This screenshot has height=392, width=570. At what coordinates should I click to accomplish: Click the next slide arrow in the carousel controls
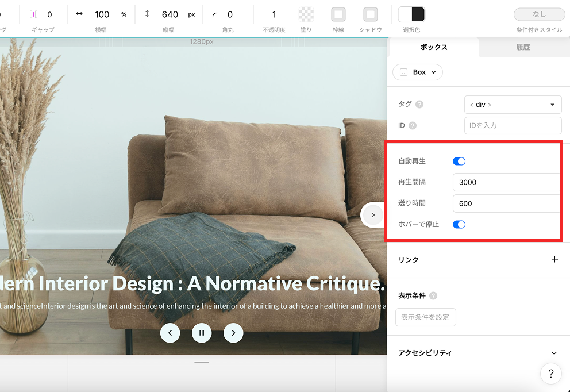click(233, 333)
